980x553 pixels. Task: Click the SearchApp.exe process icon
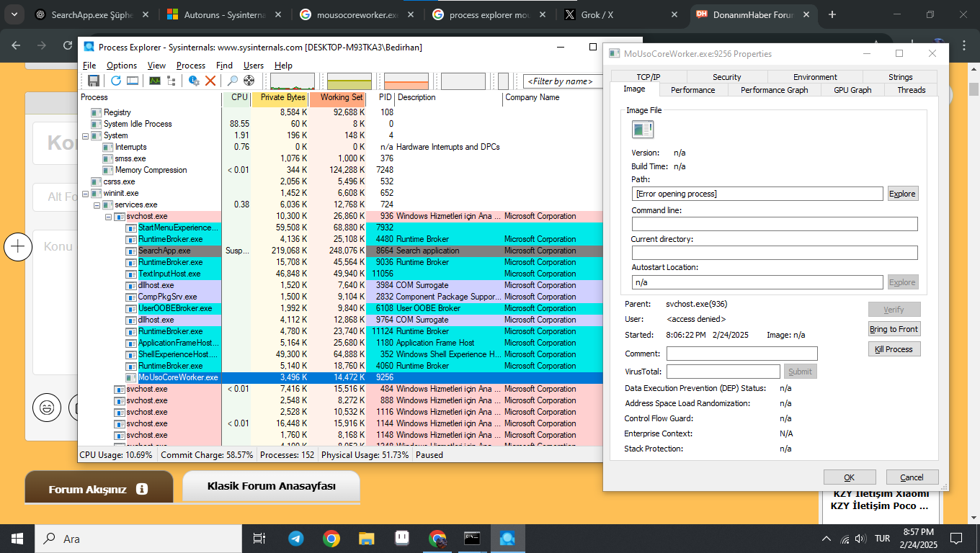click(x=131, y=251)
